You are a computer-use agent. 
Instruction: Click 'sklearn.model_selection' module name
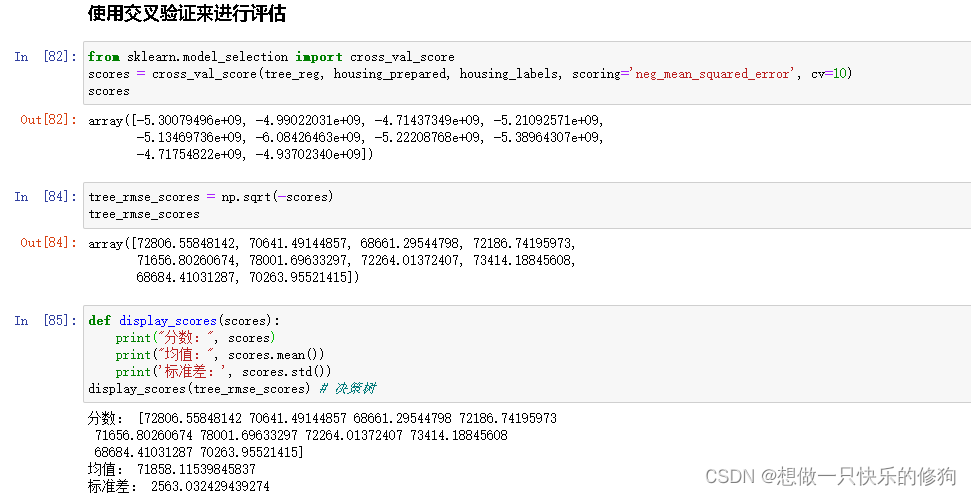pyautogui.click(x=207, y=57)
